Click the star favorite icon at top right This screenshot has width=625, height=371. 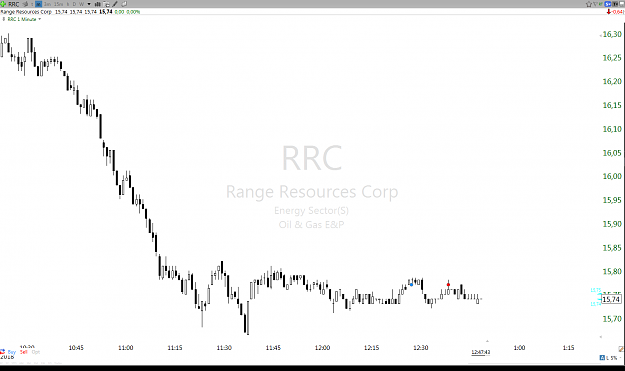click(589, 4)
